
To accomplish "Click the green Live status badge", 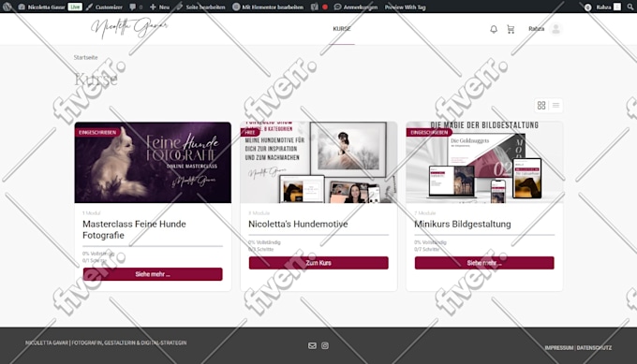I will [75, 7].
